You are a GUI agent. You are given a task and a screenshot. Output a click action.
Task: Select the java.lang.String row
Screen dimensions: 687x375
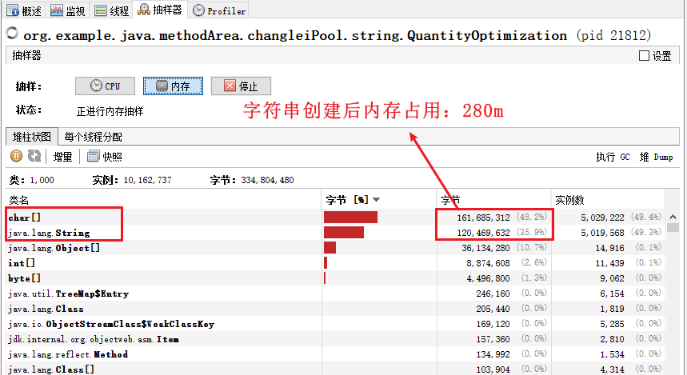click(x=335, y=233)
